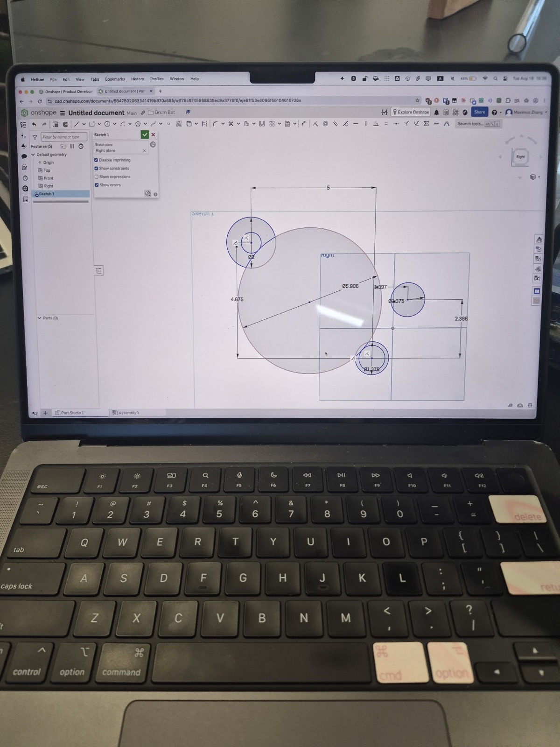
Task: Undo the last sketch action
Action: coord(34,124)
